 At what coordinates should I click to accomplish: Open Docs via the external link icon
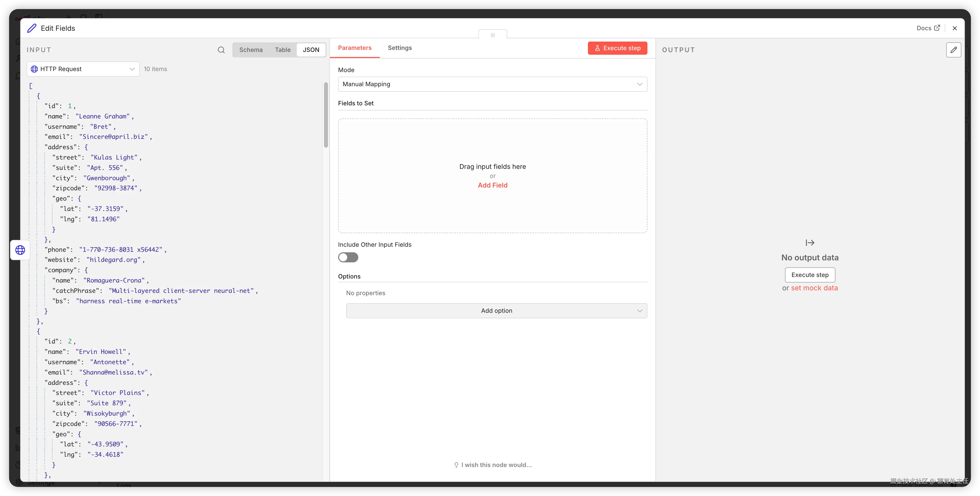pyautogui.click(x=937, y=28)
